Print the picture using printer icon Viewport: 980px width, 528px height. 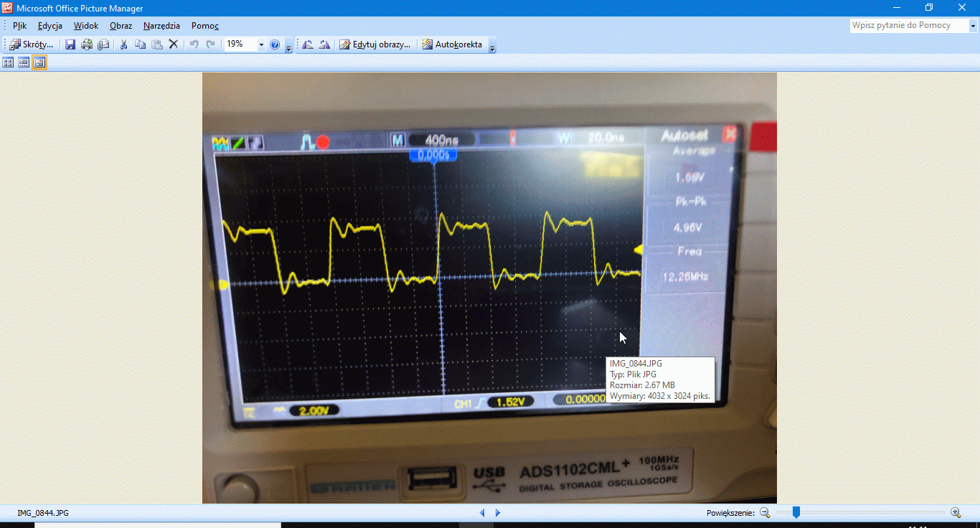[x=87, y=44]
